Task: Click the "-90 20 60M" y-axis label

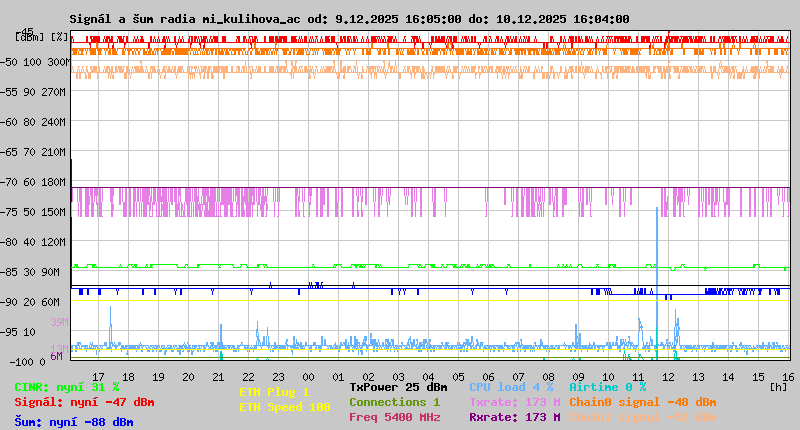Action: pos(30,302)
